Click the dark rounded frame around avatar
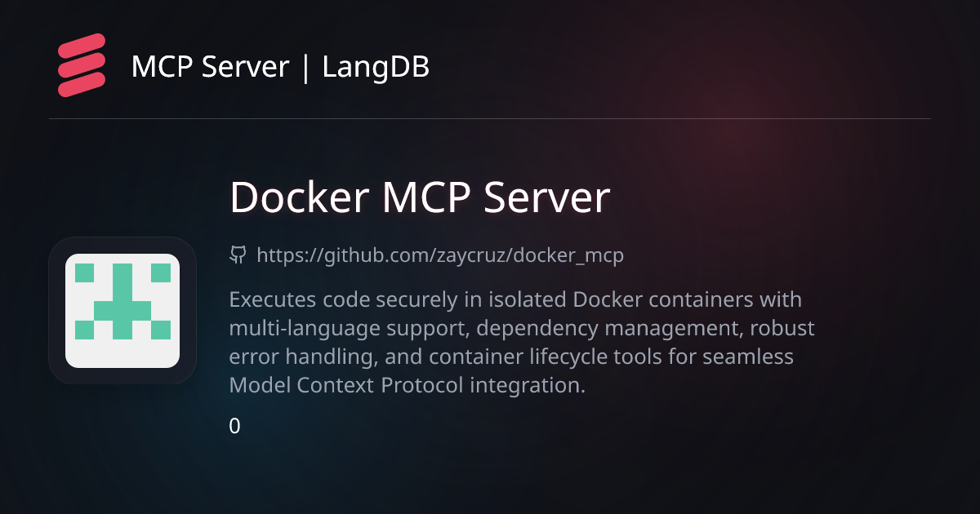This screenshot has height=514, width=980. [122, 311]
